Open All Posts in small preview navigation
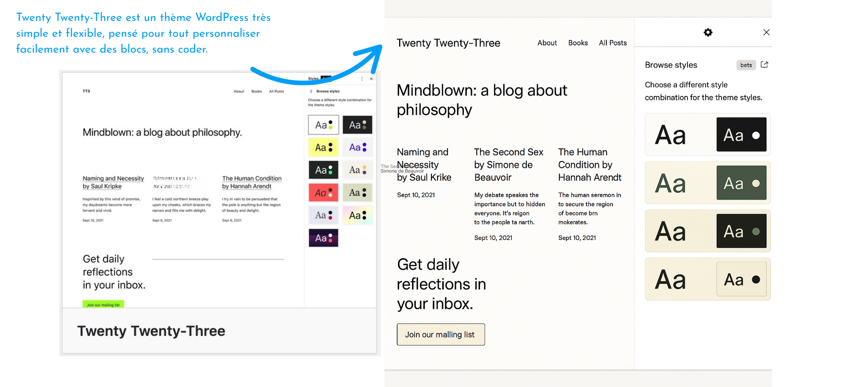Image resolution: width=868 pixels, height=387 pixels. 276,92
